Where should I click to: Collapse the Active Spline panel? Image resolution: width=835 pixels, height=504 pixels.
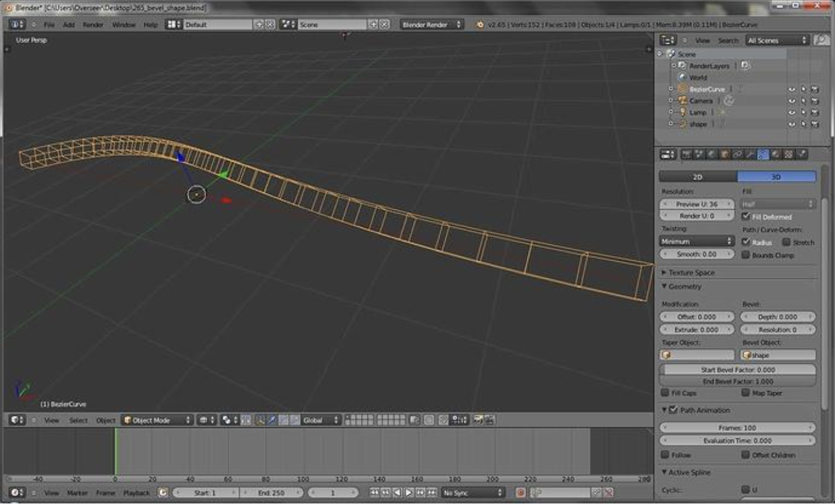coord(689,472)
